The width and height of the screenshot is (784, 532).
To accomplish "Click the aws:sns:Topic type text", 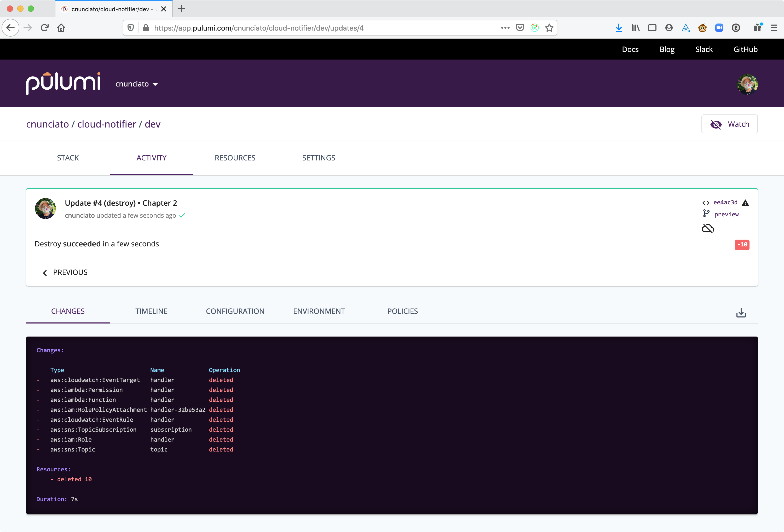I will pos(73,449).
